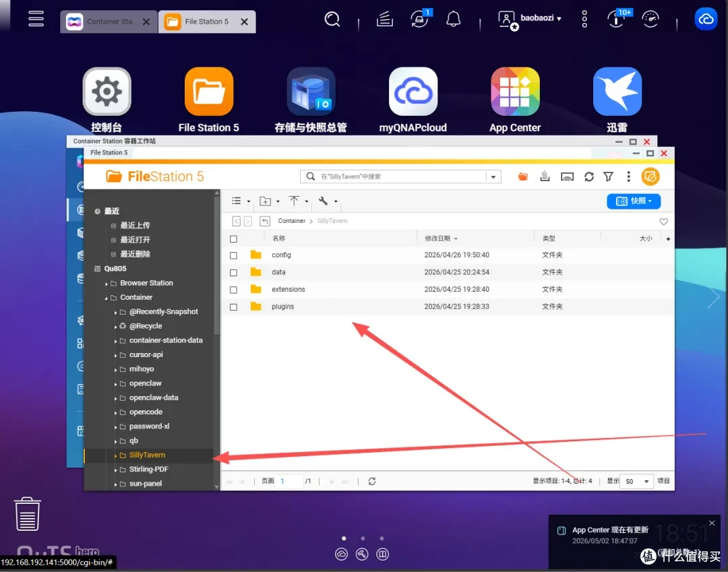Open the info icon with 10+ badge

(616, 20)
